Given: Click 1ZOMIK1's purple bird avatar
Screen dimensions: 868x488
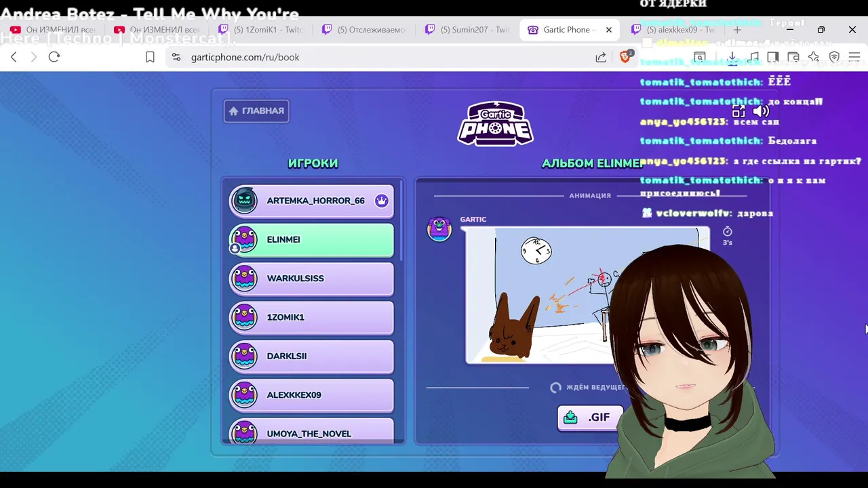Looking at the screenshot, I should tap(244, 317).
